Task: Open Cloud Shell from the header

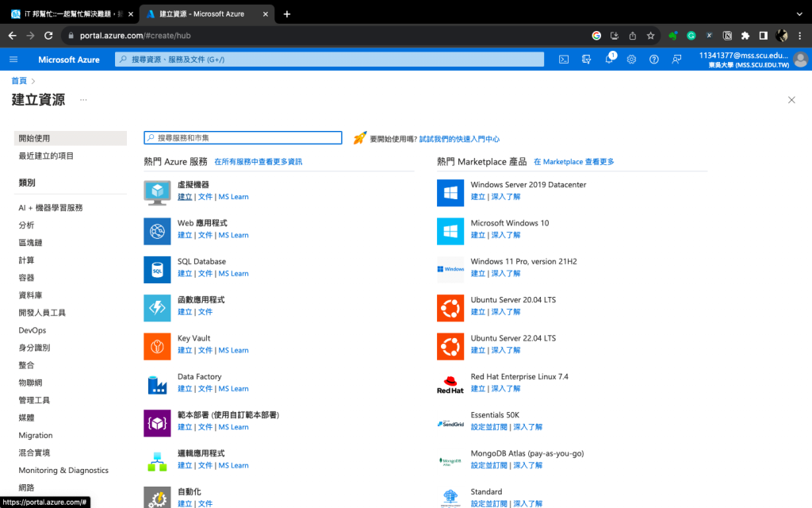Action: click(x=564, y=60)
